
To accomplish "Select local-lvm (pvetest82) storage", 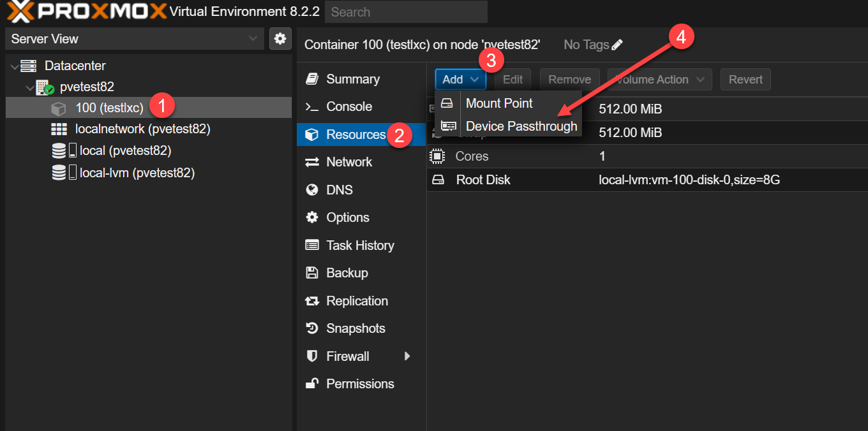I will 137,173.
